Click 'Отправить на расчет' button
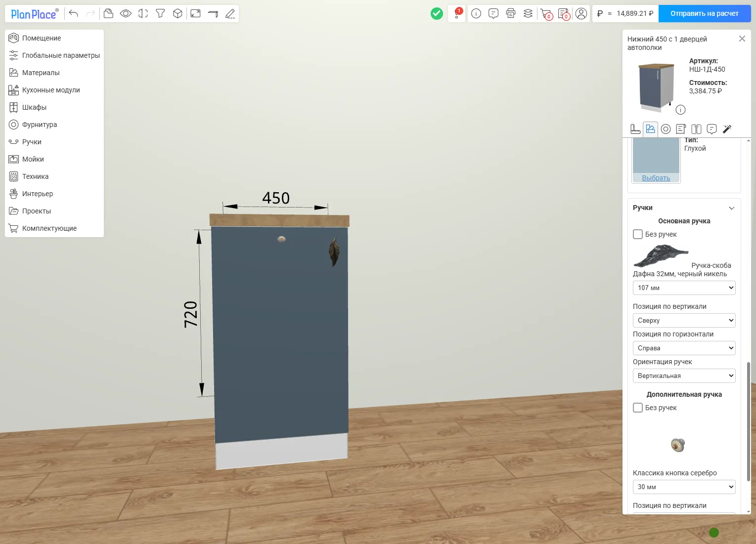 click(705, 13)
